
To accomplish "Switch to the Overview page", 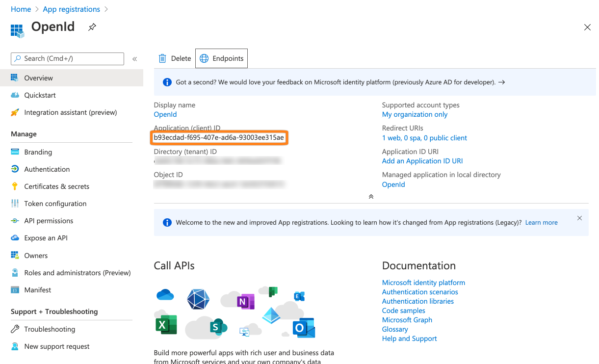I will click(x=39, y=78).
